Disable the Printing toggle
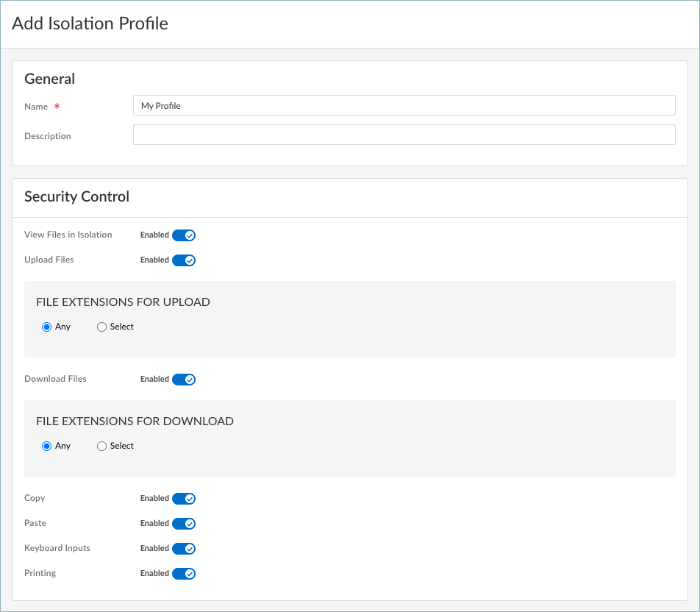 pyautogui.click(x=184, y=574)
